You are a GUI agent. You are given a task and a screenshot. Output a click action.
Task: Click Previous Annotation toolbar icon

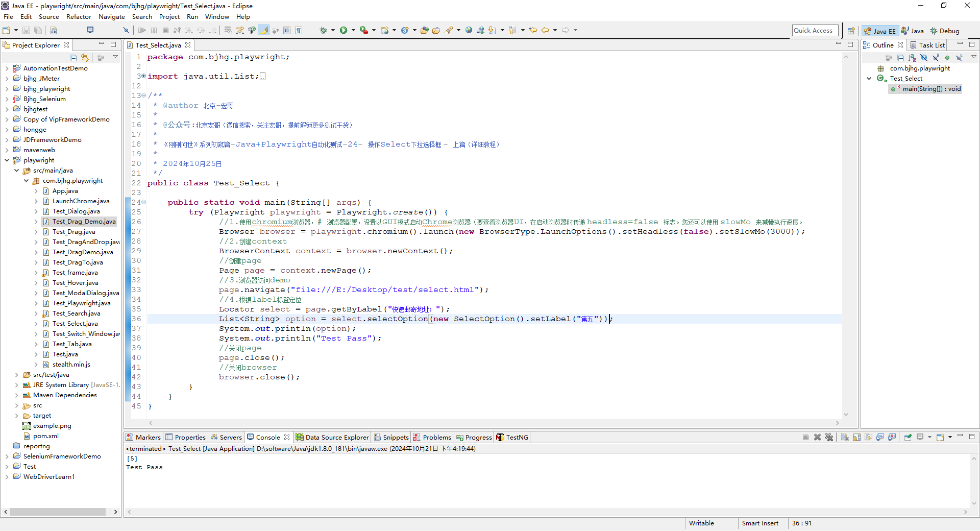(512, 30)
